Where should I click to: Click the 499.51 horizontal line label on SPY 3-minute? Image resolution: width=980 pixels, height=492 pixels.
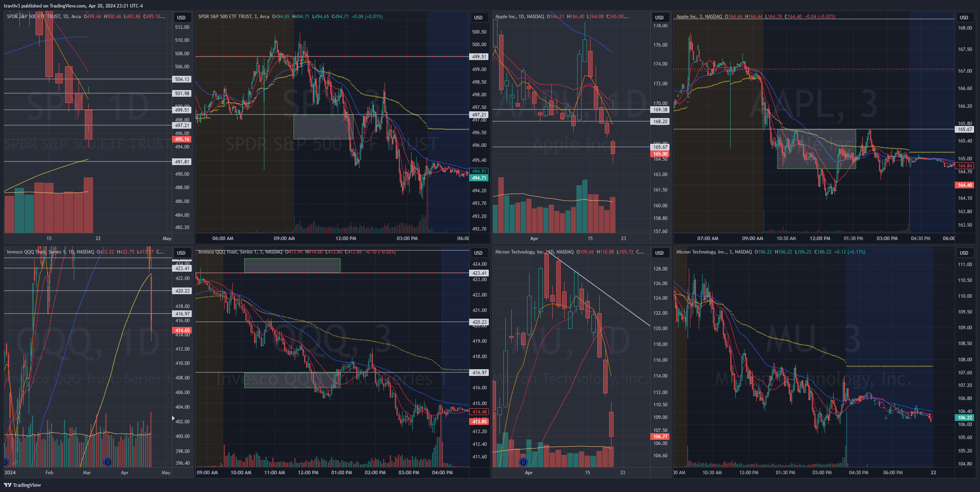click(x=479, y=57)
